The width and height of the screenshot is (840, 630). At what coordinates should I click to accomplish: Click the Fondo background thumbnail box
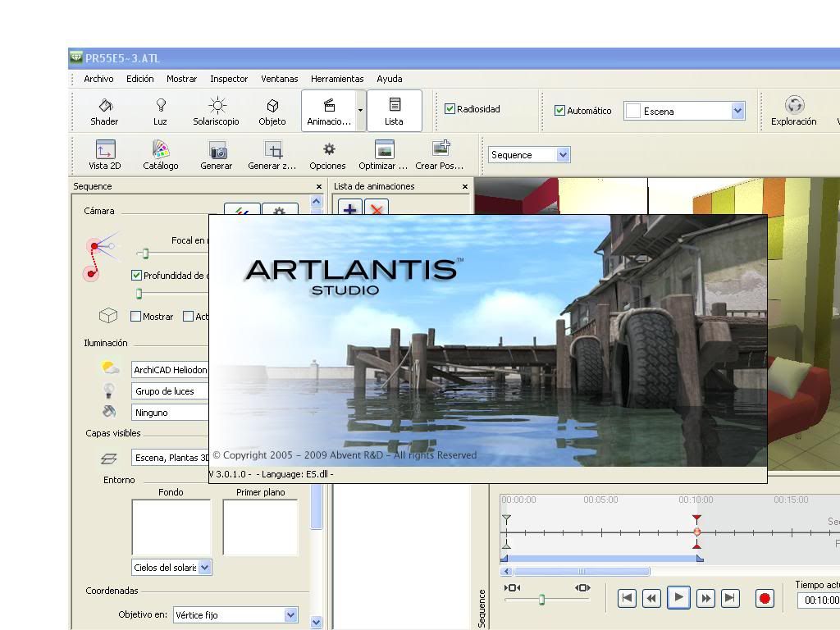171,527
